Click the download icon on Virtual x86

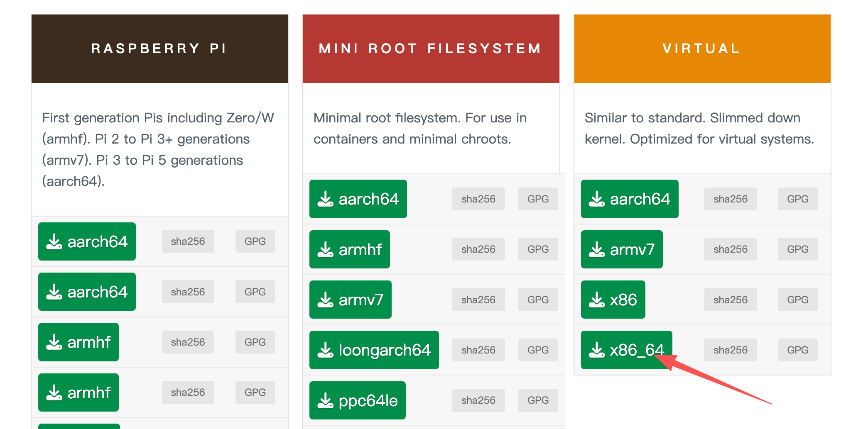(x=596, y=300)
